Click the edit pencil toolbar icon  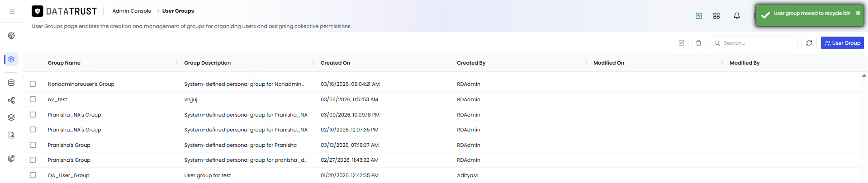click(x=681, y=43)
